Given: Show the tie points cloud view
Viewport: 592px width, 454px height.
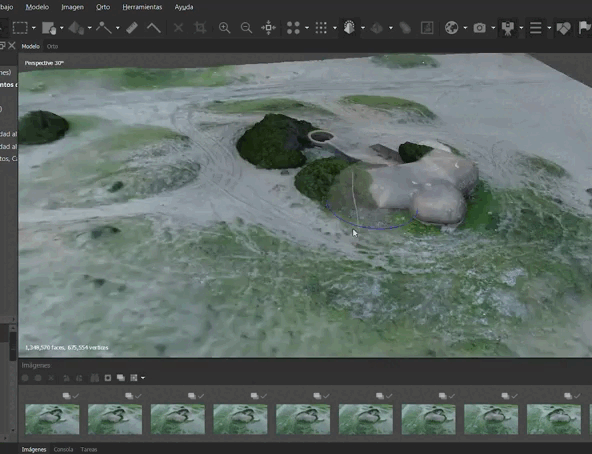Looking at the screenshot, I should [293, 28].
